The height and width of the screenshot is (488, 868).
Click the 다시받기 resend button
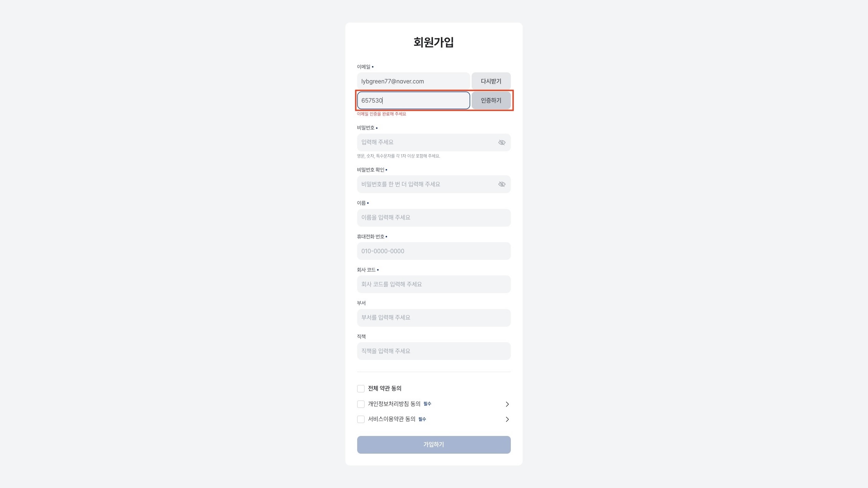491,81
